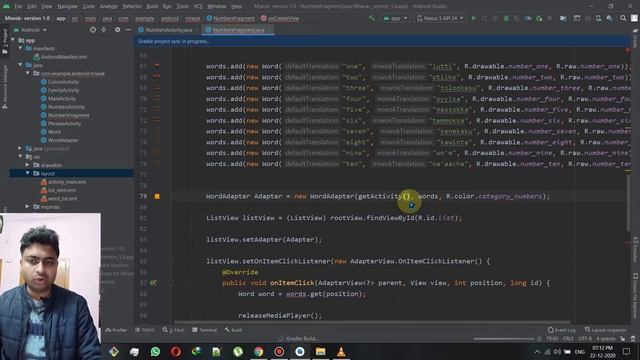Open the Profiler tool window
The image size is (640, 360).
click(x=116, y=330)
